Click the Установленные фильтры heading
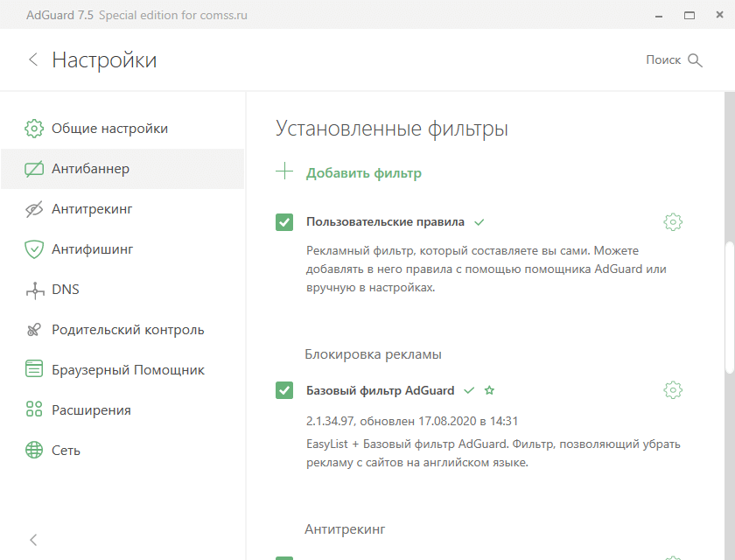Viewport: 735px width, 560px height. (392, 129)
